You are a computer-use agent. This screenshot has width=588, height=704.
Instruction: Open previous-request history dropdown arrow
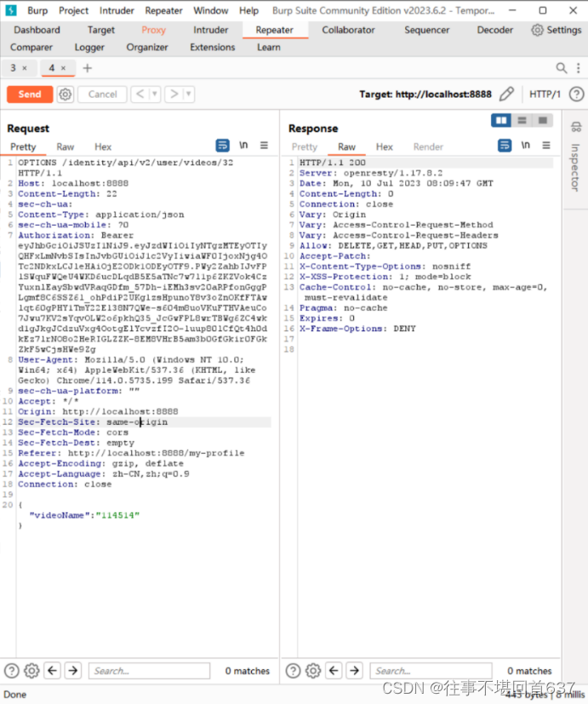click(x=154, y=94)
